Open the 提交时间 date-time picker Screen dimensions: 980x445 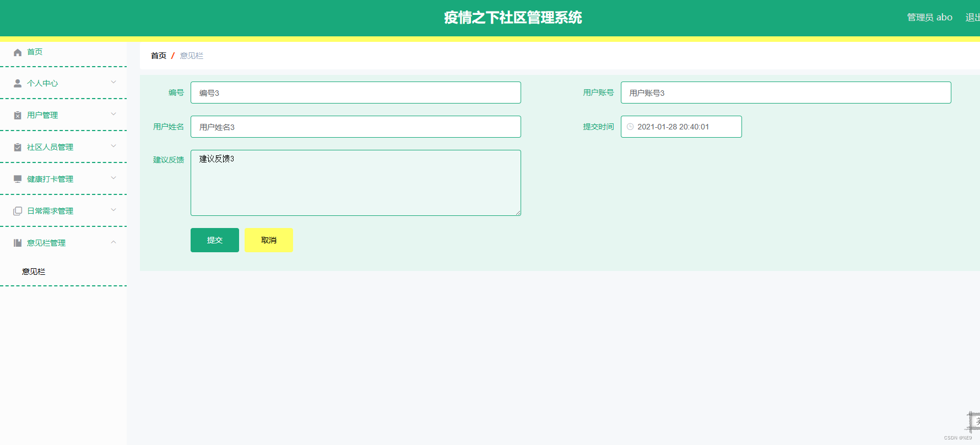pos(681,127)
